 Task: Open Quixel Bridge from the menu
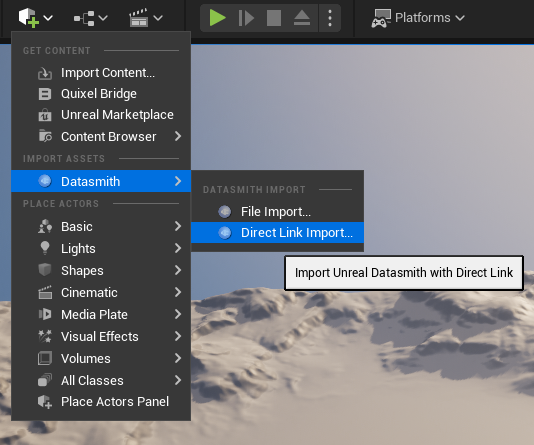click(101, 94)
